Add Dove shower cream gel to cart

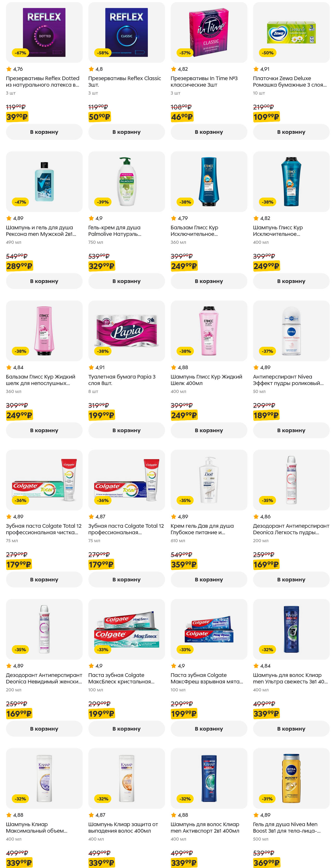click(209, 579)
